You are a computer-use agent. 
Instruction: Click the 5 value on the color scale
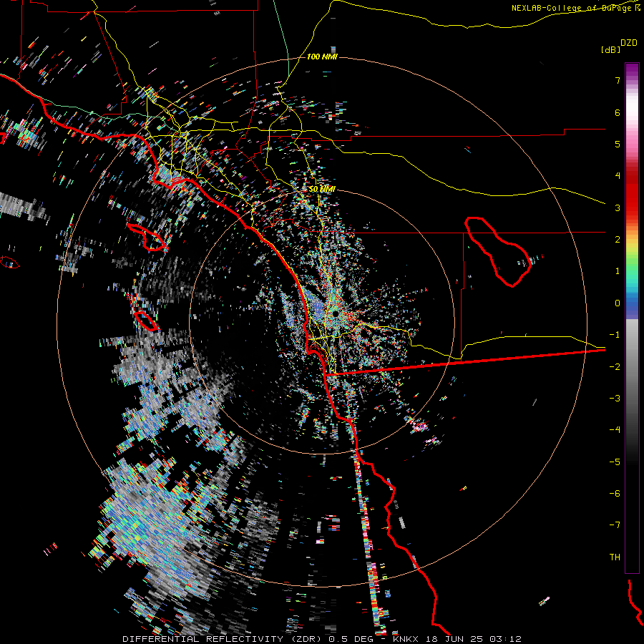pos(618,144)
